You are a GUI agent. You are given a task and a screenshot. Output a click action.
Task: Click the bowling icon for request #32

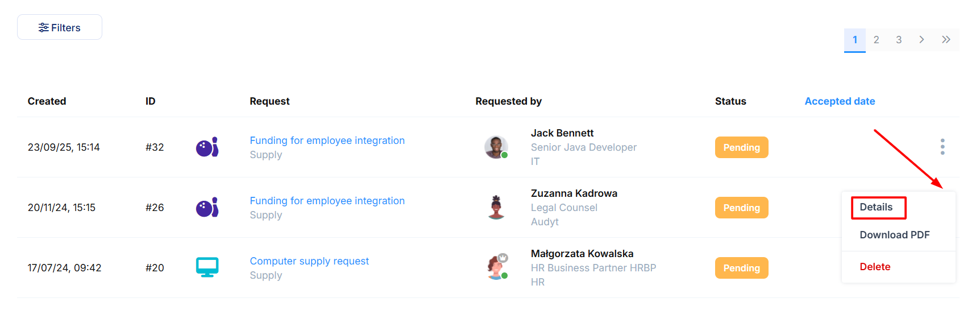coord(207,147)
